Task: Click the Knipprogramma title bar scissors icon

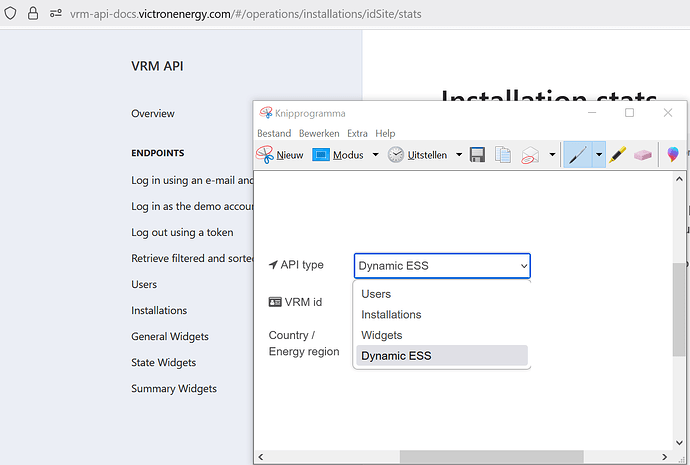Action: pos(265,113)
